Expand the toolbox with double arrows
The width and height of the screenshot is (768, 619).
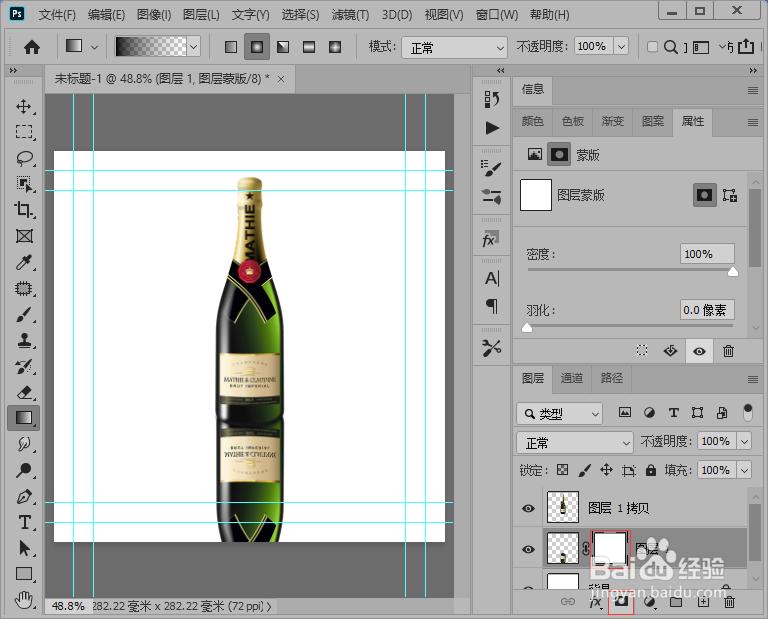[13, 71]
